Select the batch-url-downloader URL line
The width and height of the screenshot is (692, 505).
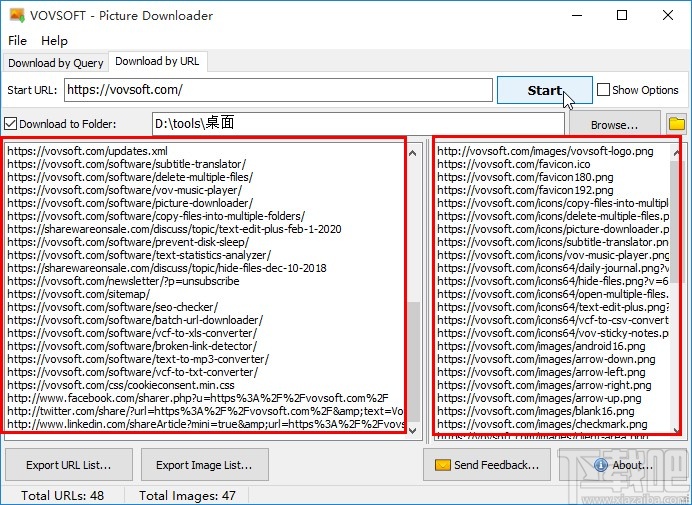click(x=135, y=320)
